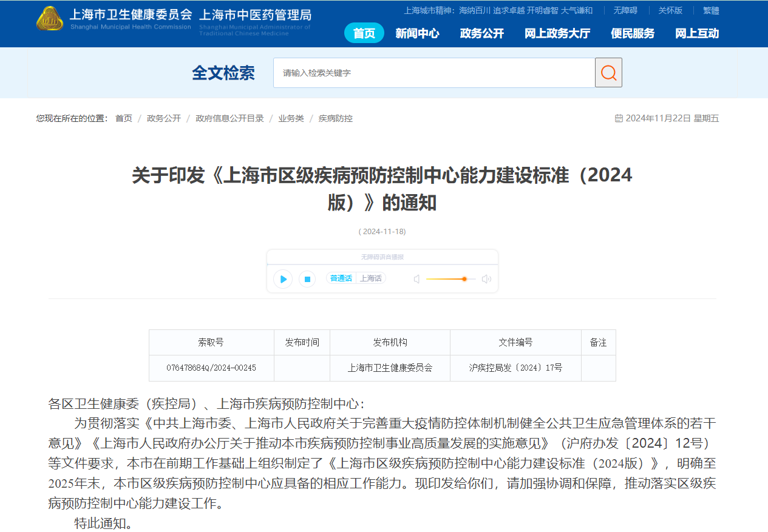768x532 pixels.
Task: Click the 发布时间 table header
Action: point(302,343)
